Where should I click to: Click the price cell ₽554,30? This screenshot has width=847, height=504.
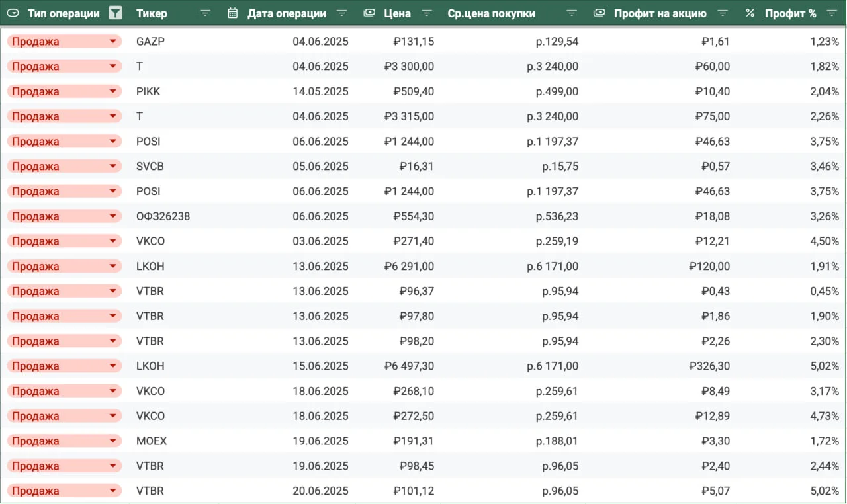(x=414, y=216)
